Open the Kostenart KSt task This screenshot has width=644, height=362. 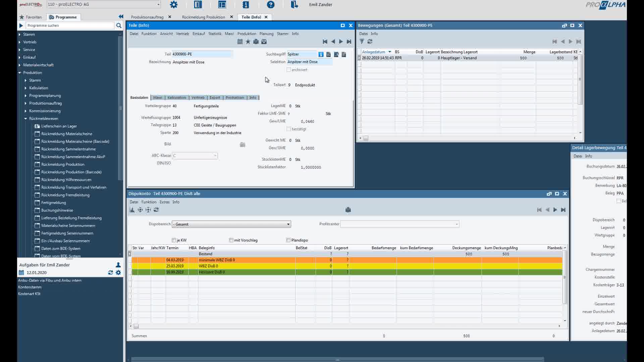pyautogui.click(x=29, y=294)
